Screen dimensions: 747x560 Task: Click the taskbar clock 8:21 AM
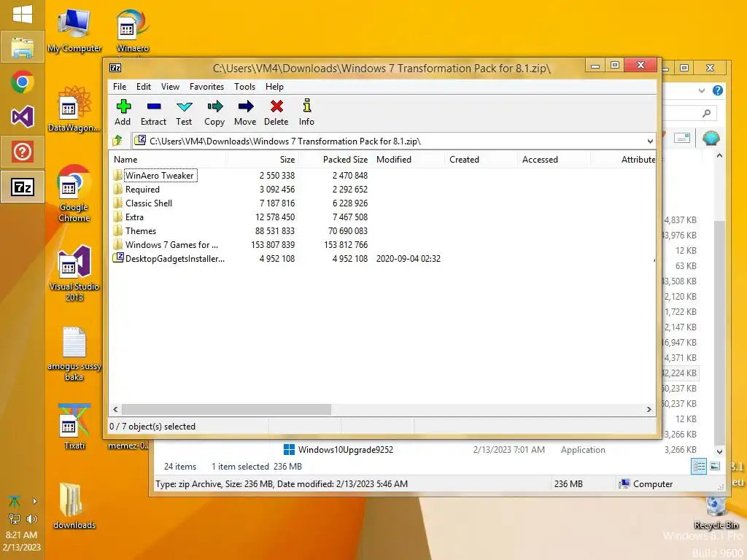click(x=21, y=534)
